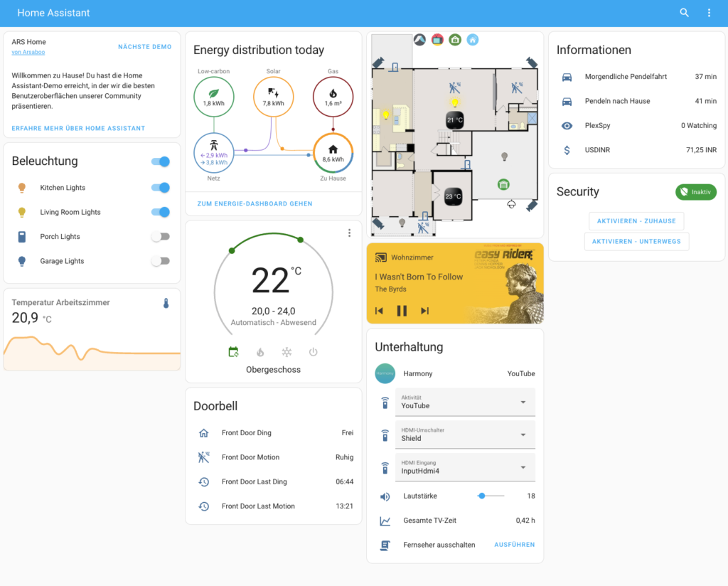
Task: Pause The Byrds playing in Wohnzimmer
Action: [x=402, y=310]
